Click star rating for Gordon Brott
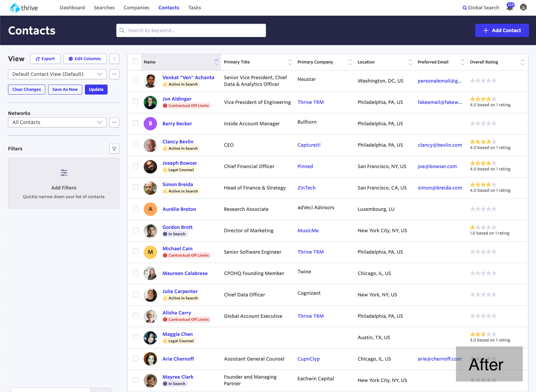The width and height of the screenshot is (536, 392). tap(483, 227)
